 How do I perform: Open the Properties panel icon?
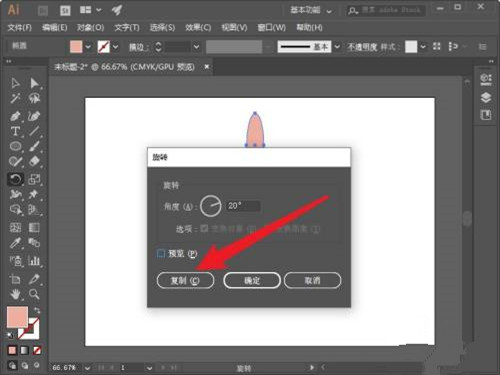pyautogui.click(x=486, y=79)
